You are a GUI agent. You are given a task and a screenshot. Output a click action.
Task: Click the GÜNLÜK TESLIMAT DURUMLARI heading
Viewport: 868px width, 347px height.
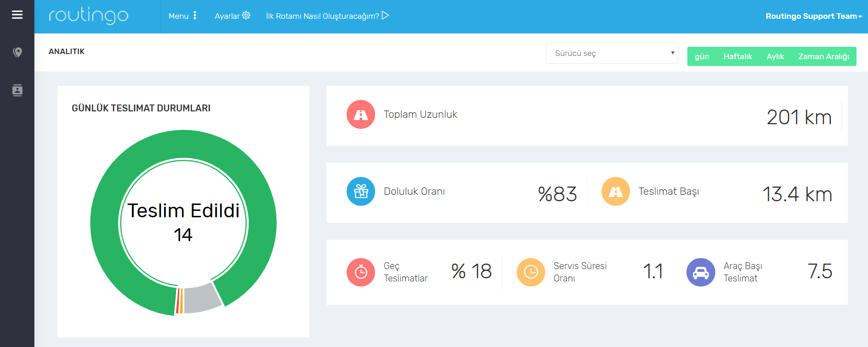point(141,108)
